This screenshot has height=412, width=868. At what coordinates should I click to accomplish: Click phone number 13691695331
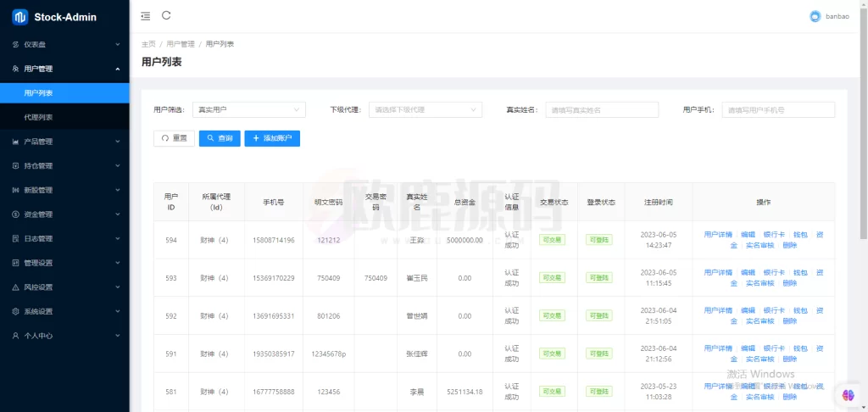point(274,315)
